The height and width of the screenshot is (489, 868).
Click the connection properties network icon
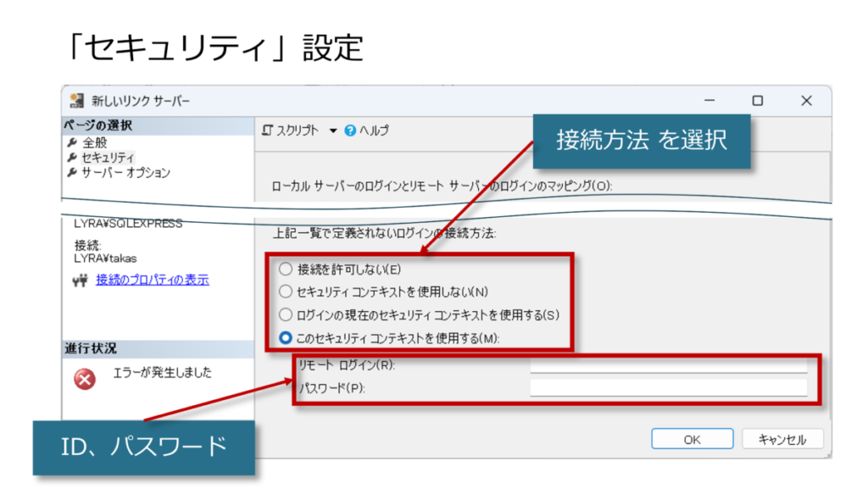click(82, 281)
